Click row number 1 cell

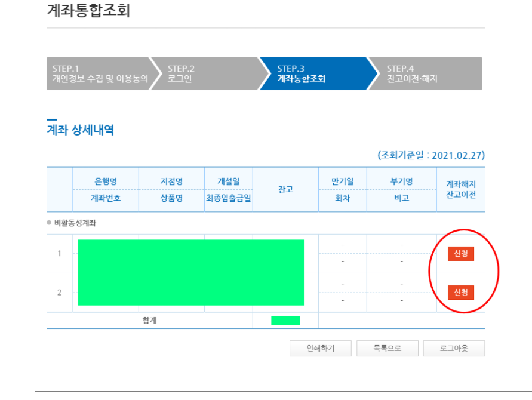click(x=59, y=254)
